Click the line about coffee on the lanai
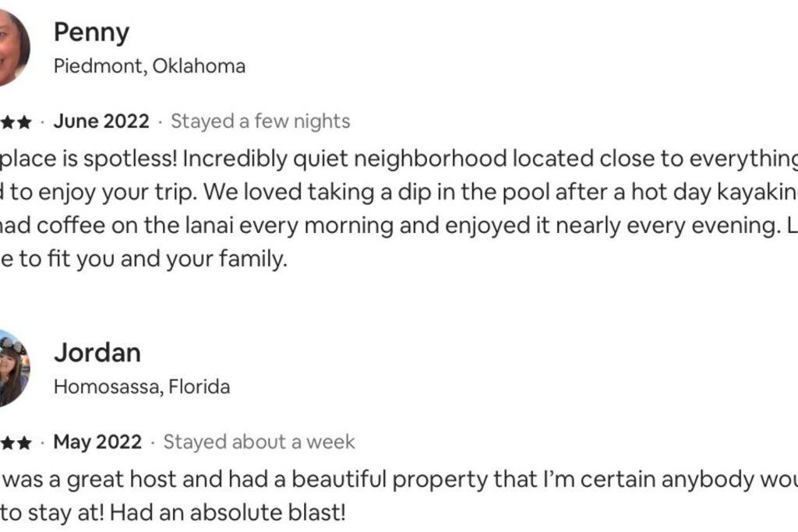798x532 pixels. coord(399,225)
